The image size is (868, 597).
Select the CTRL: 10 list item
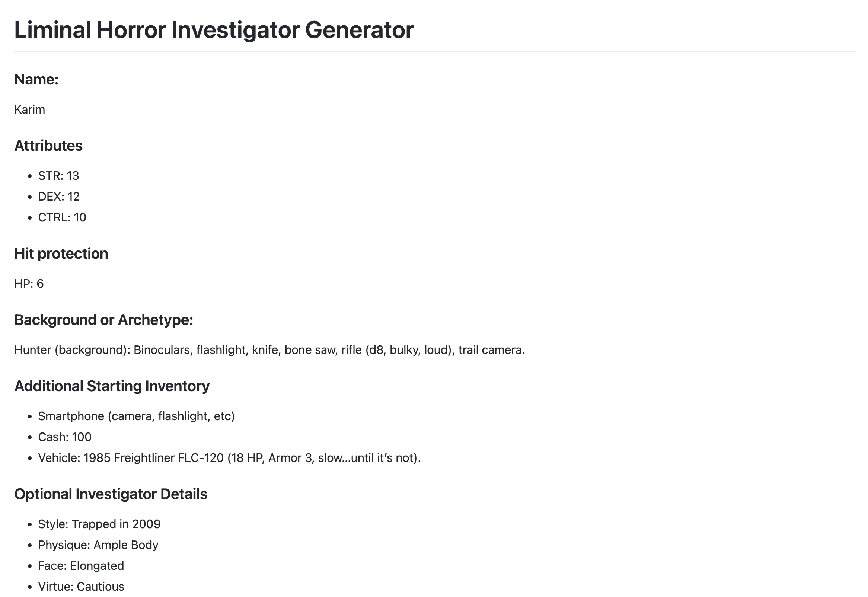tap(62, 218)
